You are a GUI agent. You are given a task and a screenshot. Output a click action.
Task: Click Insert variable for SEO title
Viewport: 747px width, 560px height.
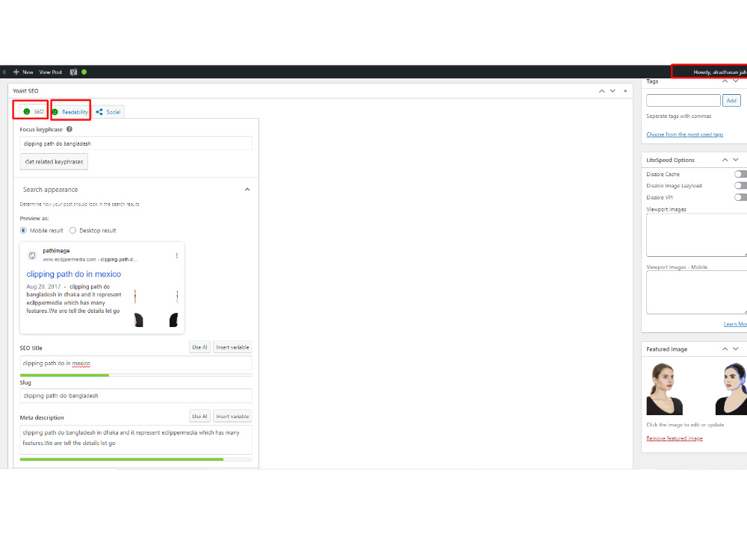(x=232, y=348)
